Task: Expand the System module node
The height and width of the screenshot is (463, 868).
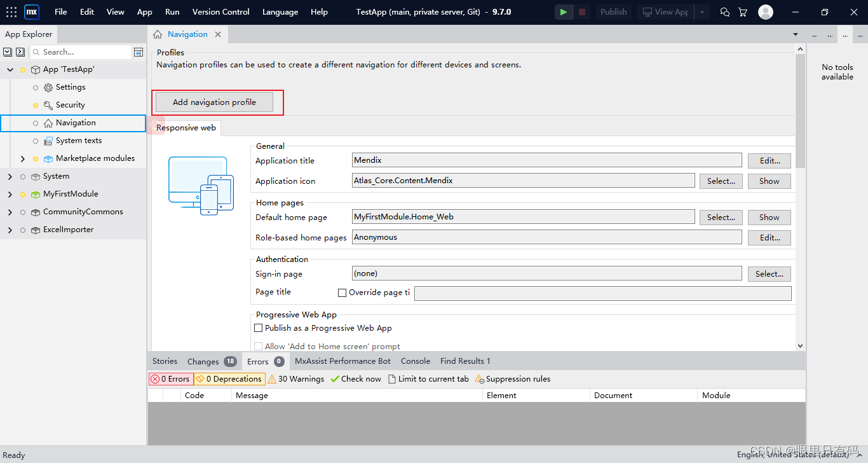Action: 10,176
